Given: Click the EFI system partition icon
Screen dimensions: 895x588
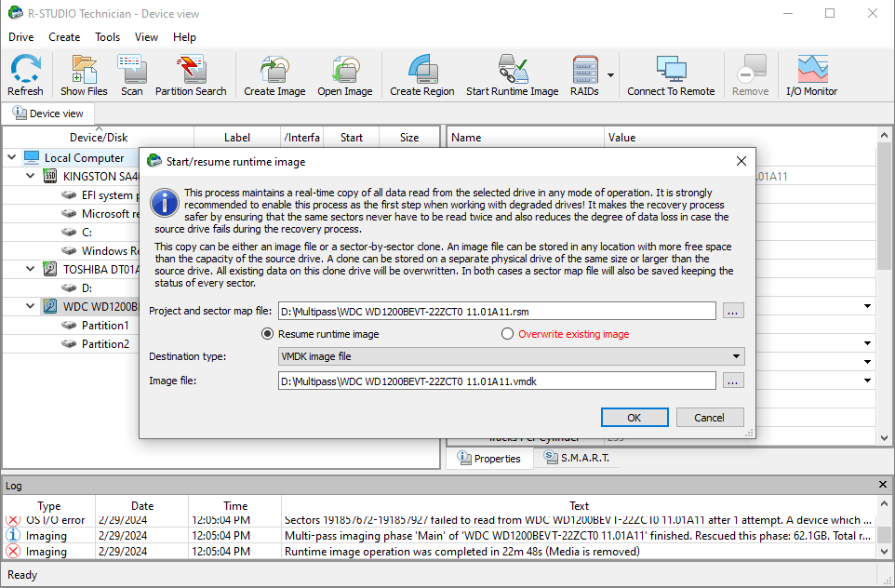Looking at the screenshot, I should 69,195.
